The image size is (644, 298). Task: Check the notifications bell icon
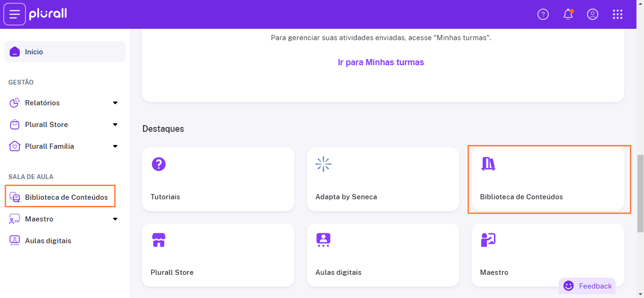(569, 14)
